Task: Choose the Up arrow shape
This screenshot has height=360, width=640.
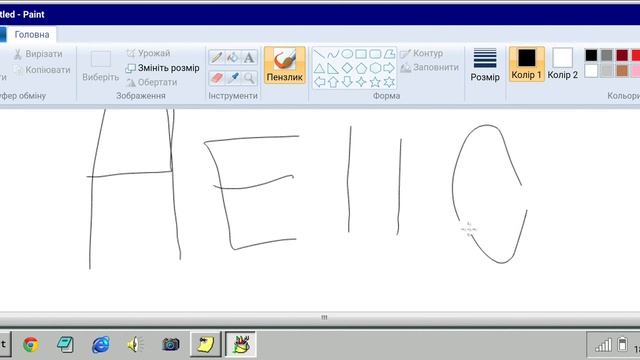Action: click(x=333, y=82)
